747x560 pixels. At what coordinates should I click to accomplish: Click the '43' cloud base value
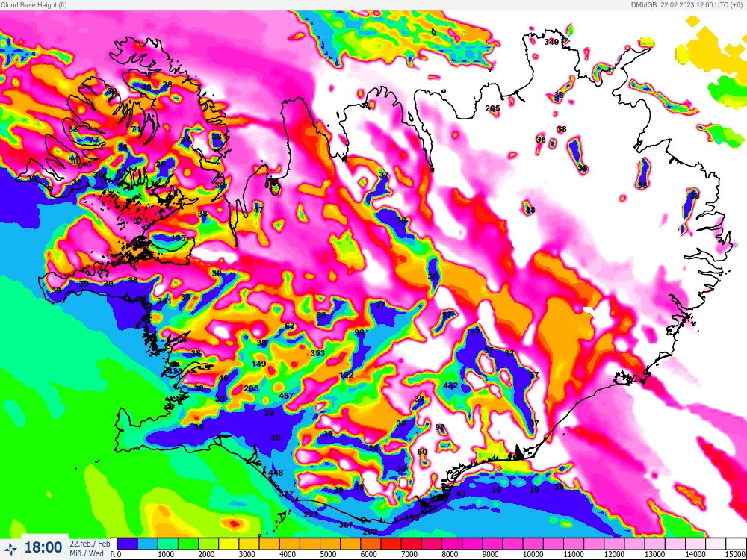[461, 494]
